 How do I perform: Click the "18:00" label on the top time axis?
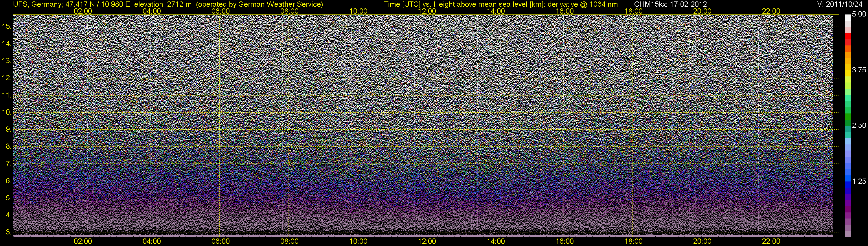pos(633,11)
